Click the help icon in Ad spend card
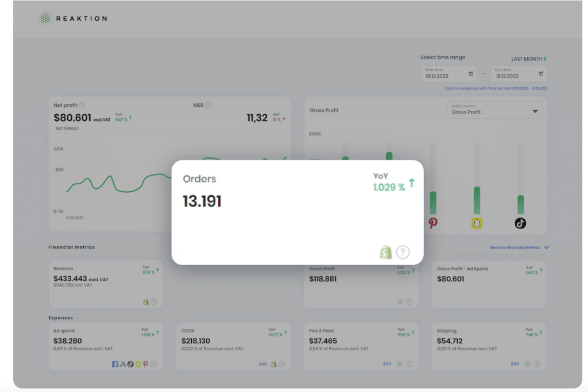 pos(153,364)
